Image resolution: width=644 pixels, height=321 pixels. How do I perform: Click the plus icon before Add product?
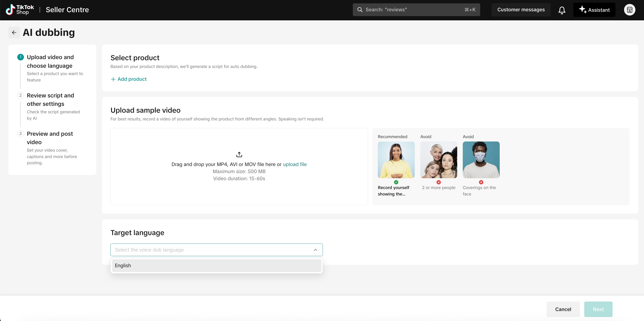pos(113,79)
